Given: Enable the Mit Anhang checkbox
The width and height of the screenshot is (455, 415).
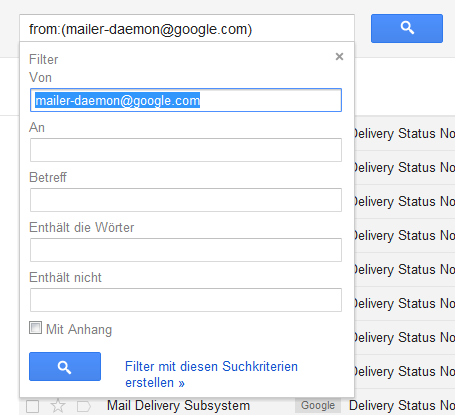Looking at the screenshot, I should click(35, 328).
